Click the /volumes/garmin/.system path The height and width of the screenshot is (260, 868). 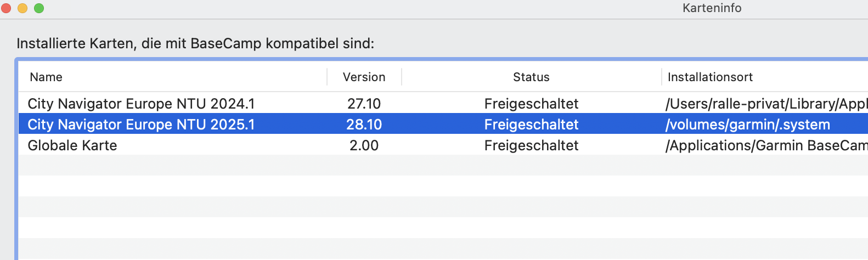point(747,125)
